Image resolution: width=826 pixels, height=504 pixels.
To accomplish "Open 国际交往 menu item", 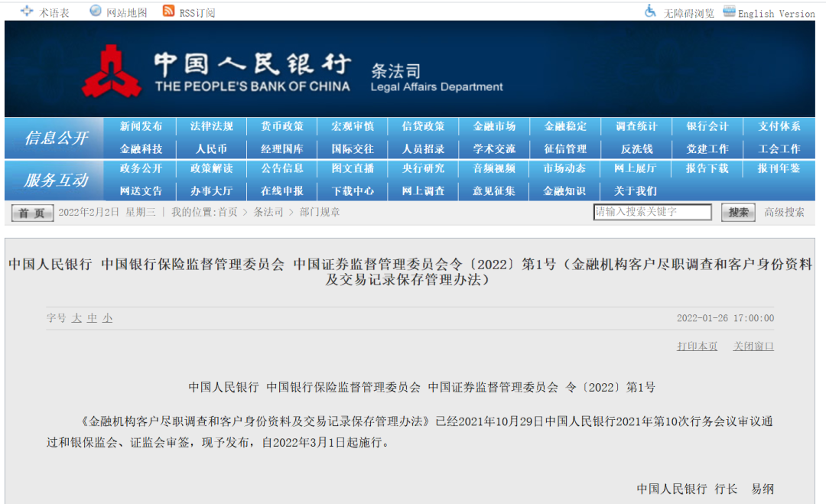I will [x=353, y=149].
